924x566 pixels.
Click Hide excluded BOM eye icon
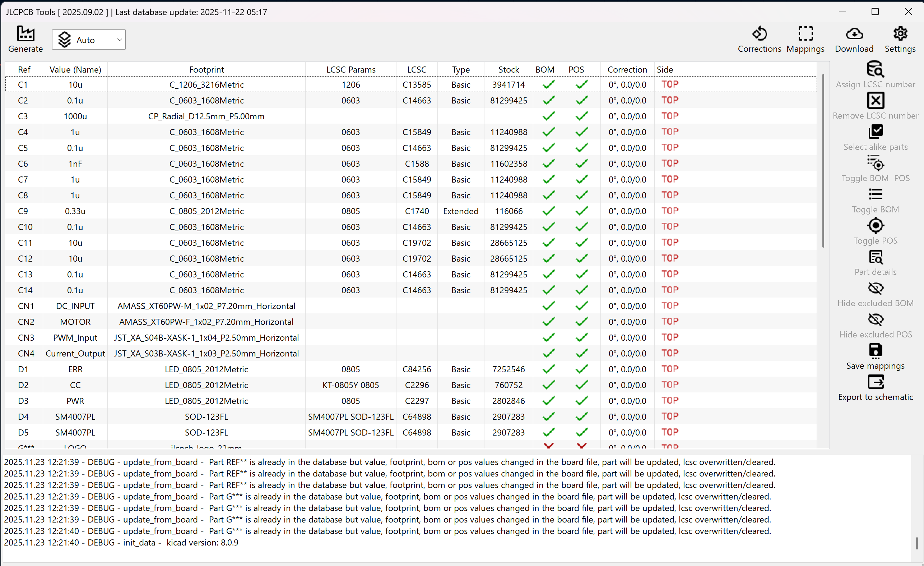click(x=875, y=289)
